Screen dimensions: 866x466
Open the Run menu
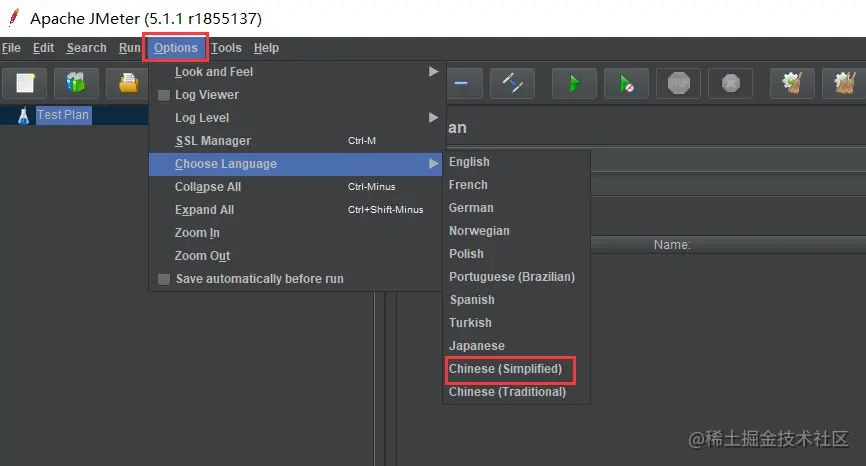129,48
